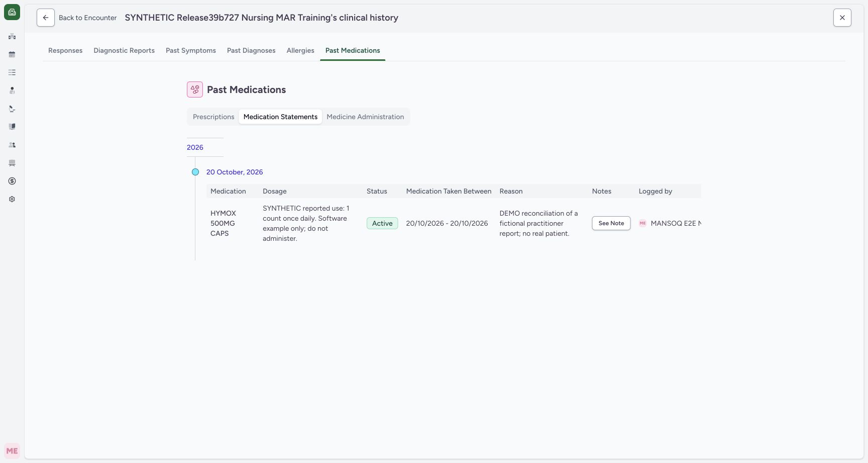Screen dimensions: 868x463
Task: Click the Medication Taken Between column header
Action: pyautogui.click(x=449, y=191)
